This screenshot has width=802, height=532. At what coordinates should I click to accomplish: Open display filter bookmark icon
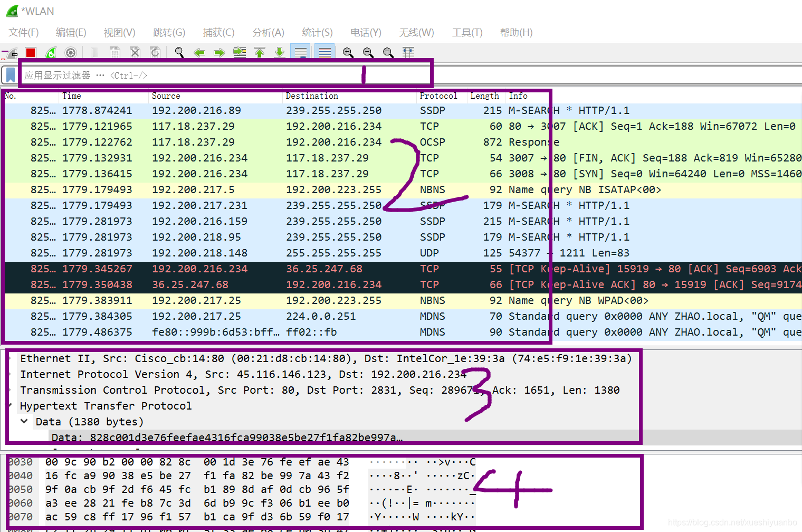tap(10, 75)
